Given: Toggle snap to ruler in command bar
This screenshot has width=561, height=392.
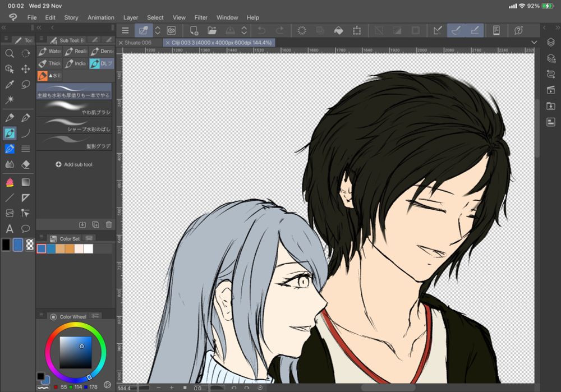Looking at the screenshot, I should coord(438,31).
